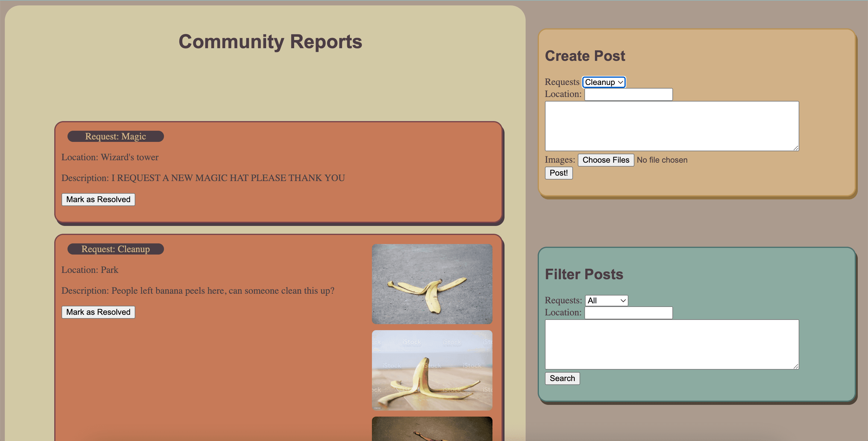Image resolution: width=868 pixels, height=441 pixels.
Task: Click the Create Post Location field
Action: tap(628, 94)
